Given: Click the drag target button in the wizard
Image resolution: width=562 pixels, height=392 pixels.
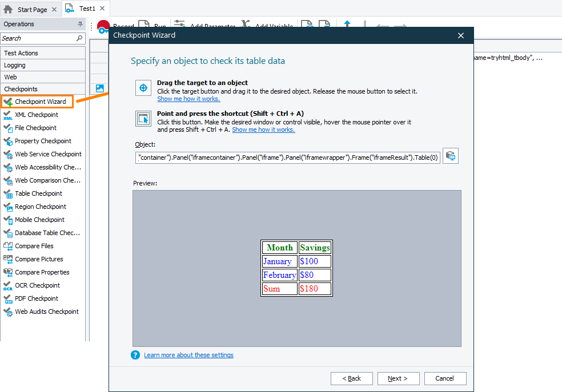Looking at the screenshot, I should [x=143, y=89].
